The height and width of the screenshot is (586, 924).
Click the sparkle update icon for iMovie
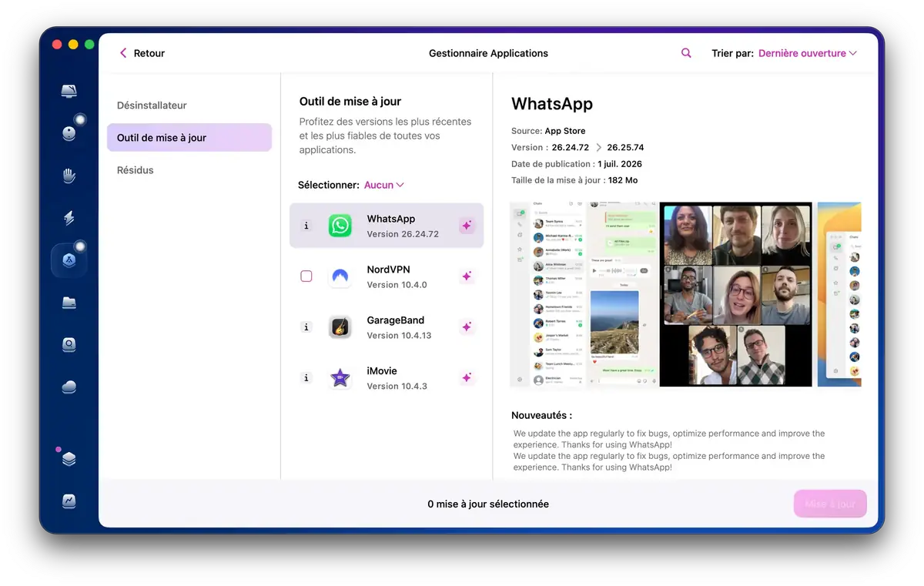click(x=467, y=378)
